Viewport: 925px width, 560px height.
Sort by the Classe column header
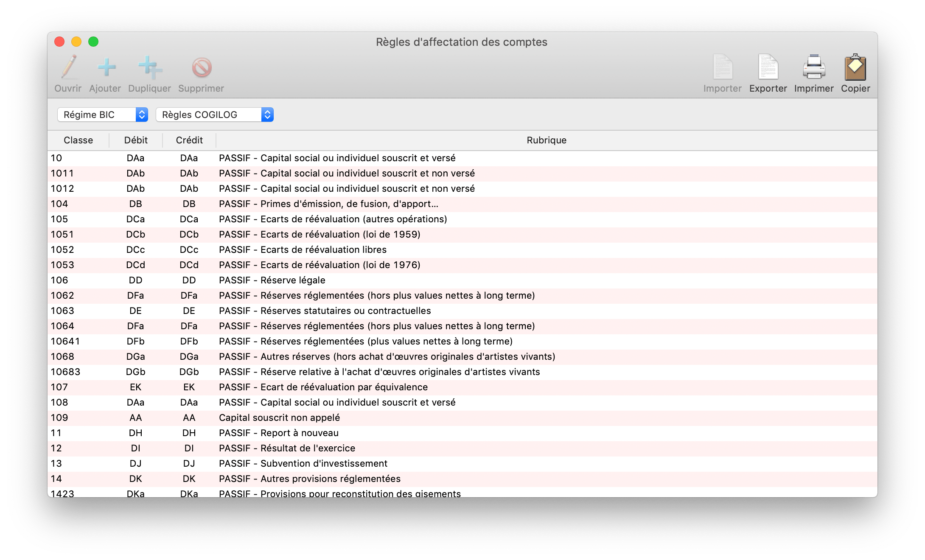tap(78, 140)
